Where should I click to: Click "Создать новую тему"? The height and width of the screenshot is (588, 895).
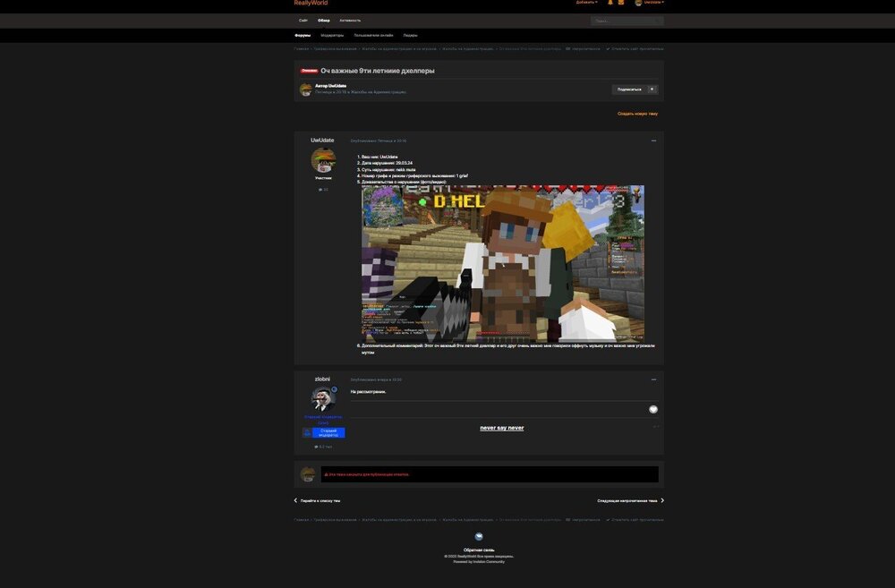coord(637,114)
